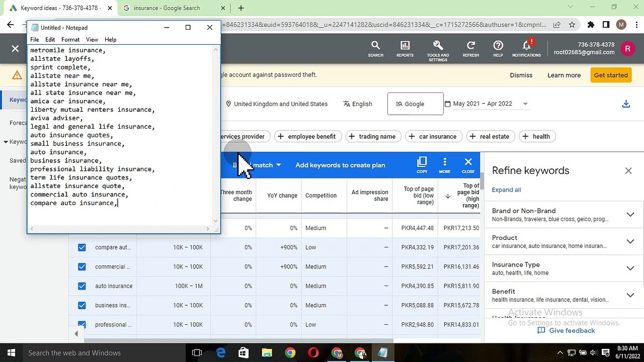Open the Chrome profile avatar M
The image size is (644, 362).
(x=621, y=25)
